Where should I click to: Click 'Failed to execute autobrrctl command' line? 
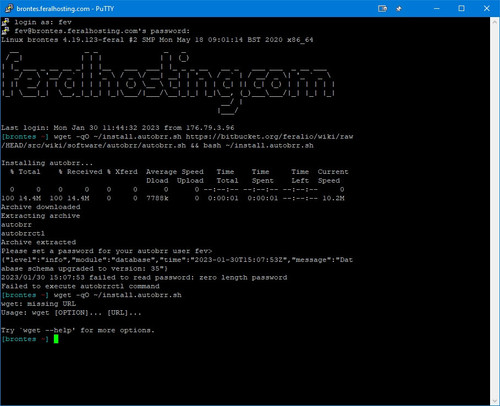click(80, 286)
